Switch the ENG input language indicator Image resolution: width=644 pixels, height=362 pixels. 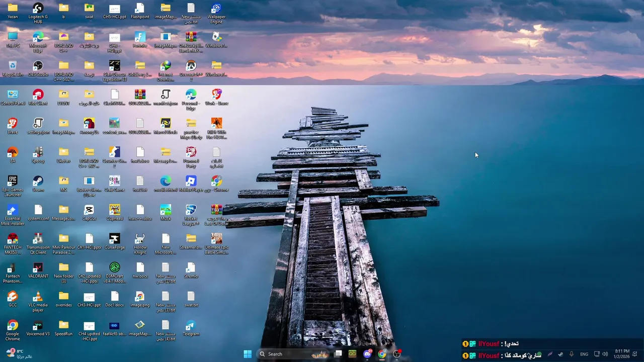tap(584, 354)
